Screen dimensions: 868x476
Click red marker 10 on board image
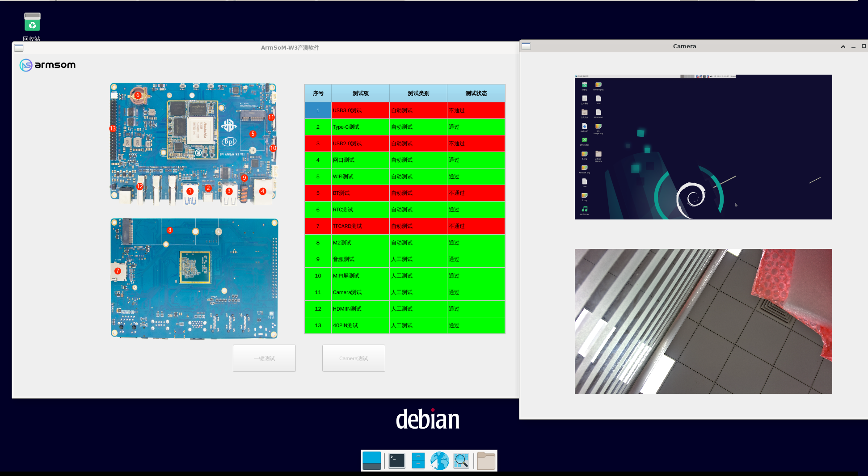(273, 148)
